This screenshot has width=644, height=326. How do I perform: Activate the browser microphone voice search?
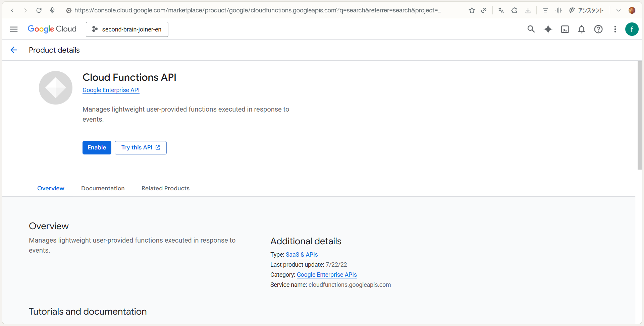(52, 10)
